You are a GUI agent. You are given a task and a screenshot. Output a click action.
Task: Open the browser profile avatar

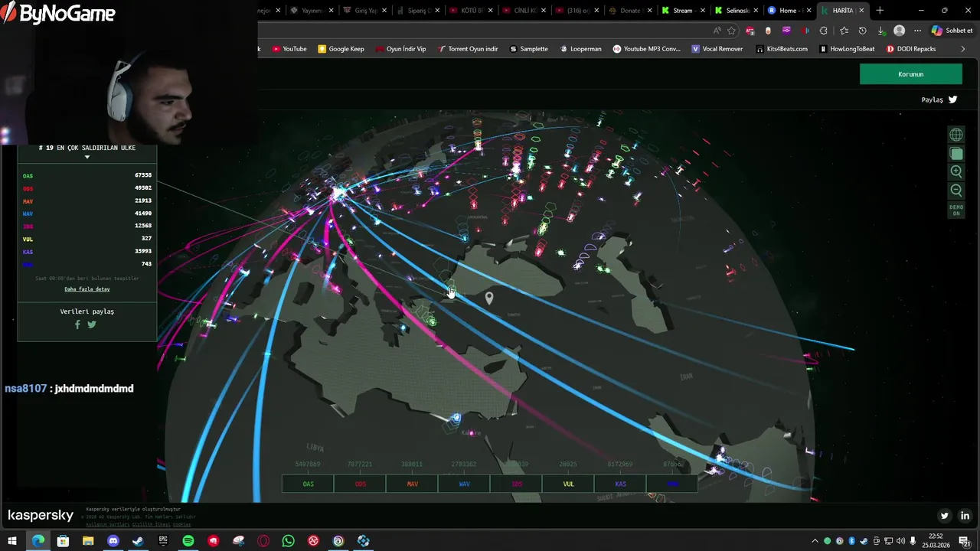click(x=900, y=31)
